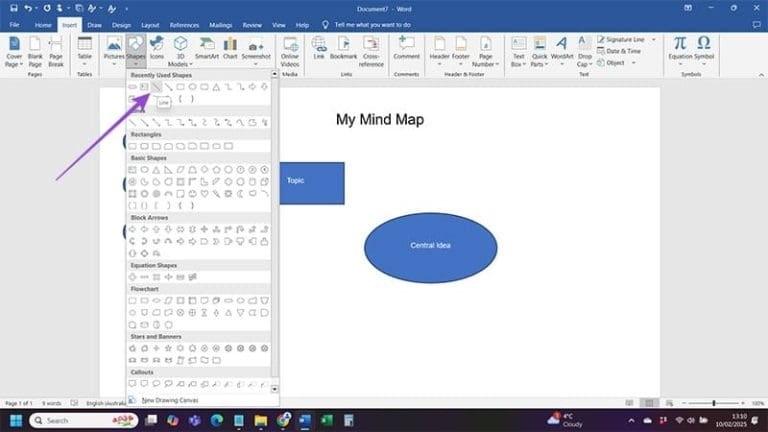Open the Icons insert button
This screenshot has width=768, height=432.
click(157, 48)
